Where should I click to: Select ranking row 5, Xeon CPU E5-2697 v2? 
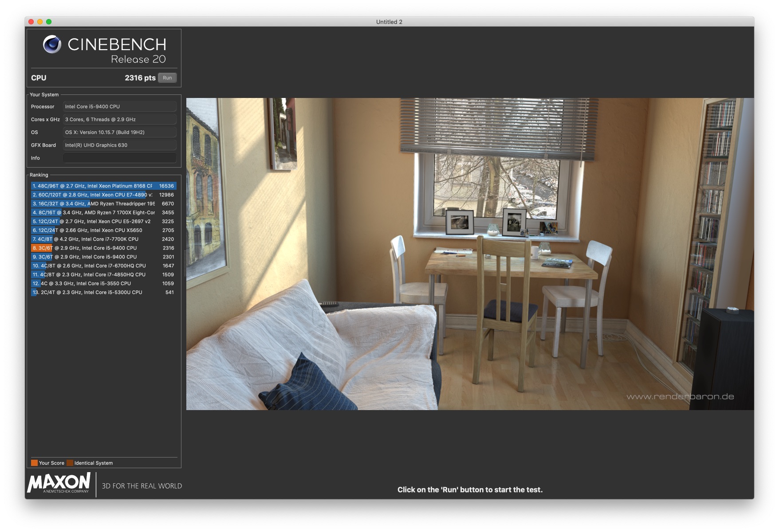pos(104,221)
